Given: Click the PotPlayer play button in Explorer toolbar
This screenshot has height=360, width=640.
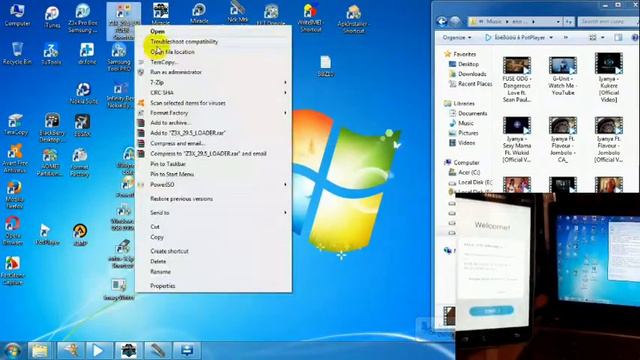Looking at the screenshot, I should 515,38.
